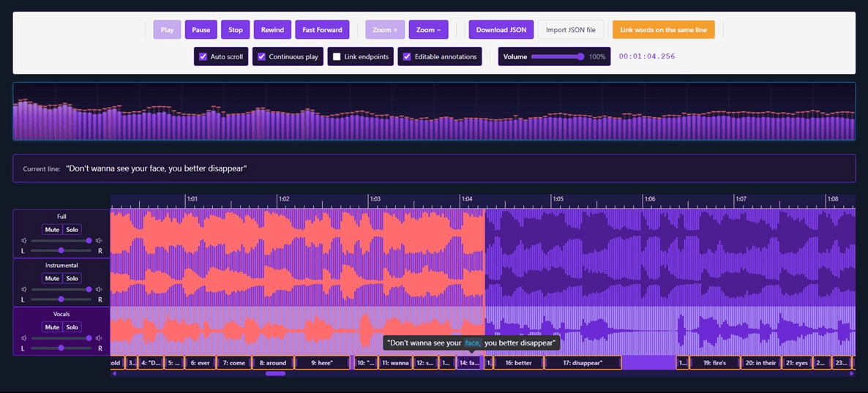Viewport: 868px width, 393px height.
Task: Click the Play button
Action: point(167,30)
